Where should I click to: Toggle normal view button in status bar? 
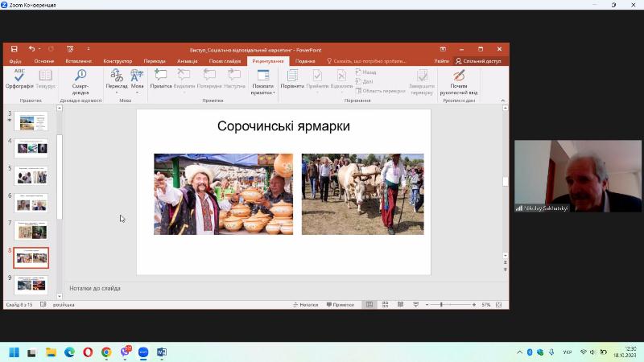click(369, 305)
